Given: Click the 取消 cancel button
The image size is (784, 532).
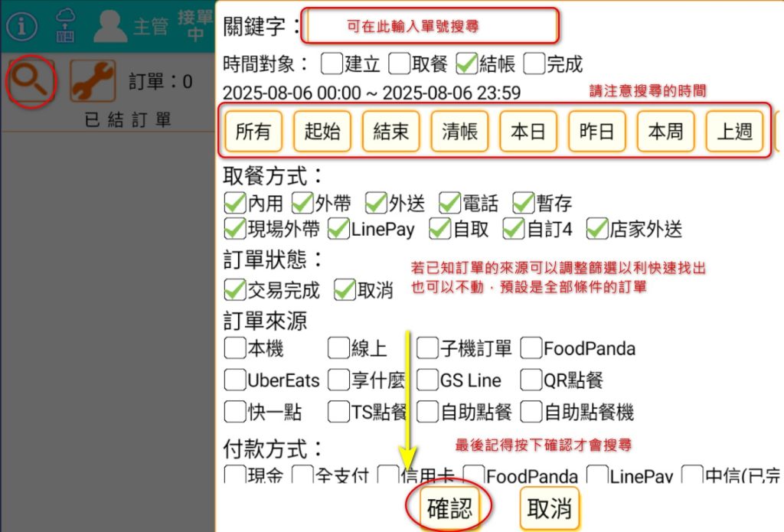Looking at the screenshot, I should (x=550, y=509).
